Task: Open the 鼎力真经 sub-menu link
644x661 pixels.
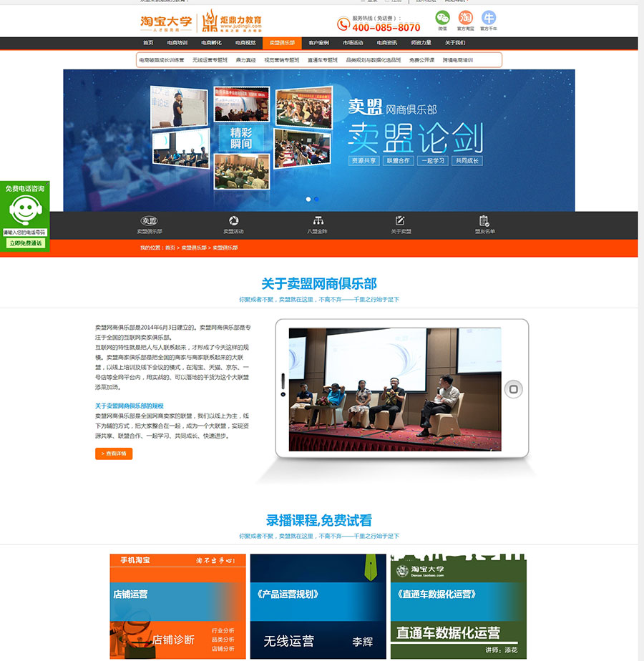Action: click(245, 60)
